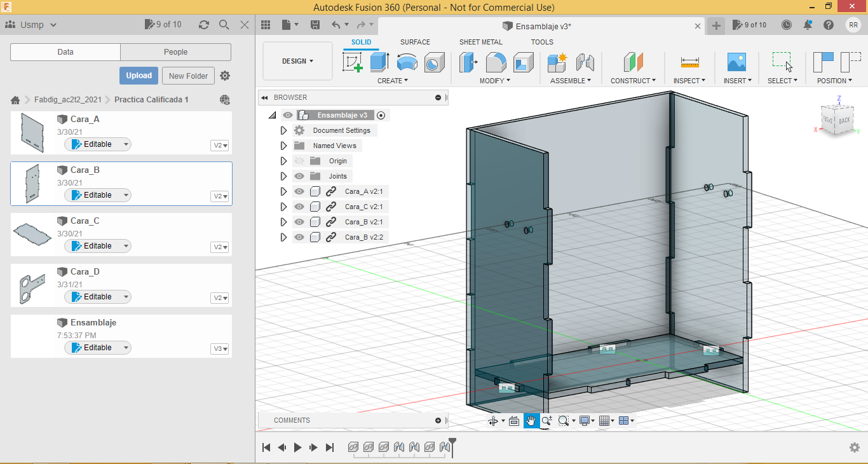Open the DESIGN workspace dropdown
868x464 pixels.
point(297,61)
